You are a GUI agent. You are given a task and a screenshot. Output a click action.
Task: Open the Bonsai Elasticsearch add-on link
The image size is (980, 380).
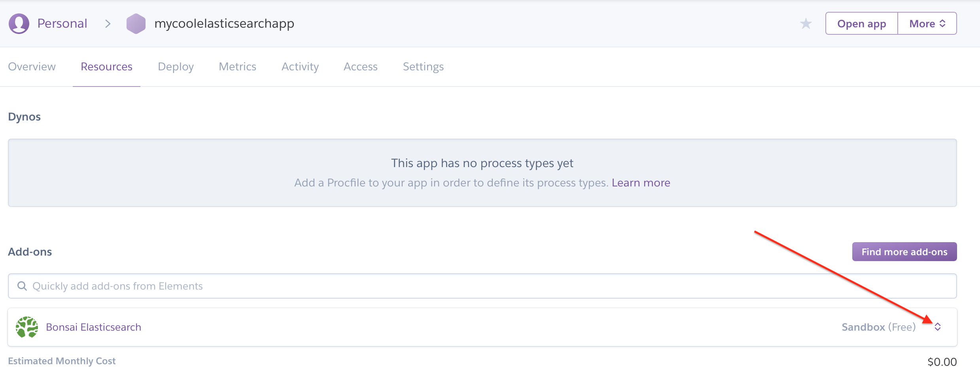93,327
